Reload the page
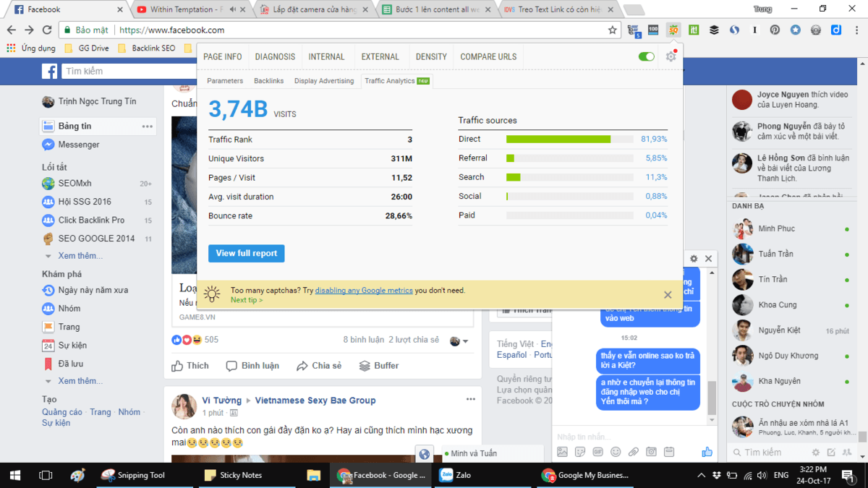This screenshot has width=868, height=488. tap(47, 30)
